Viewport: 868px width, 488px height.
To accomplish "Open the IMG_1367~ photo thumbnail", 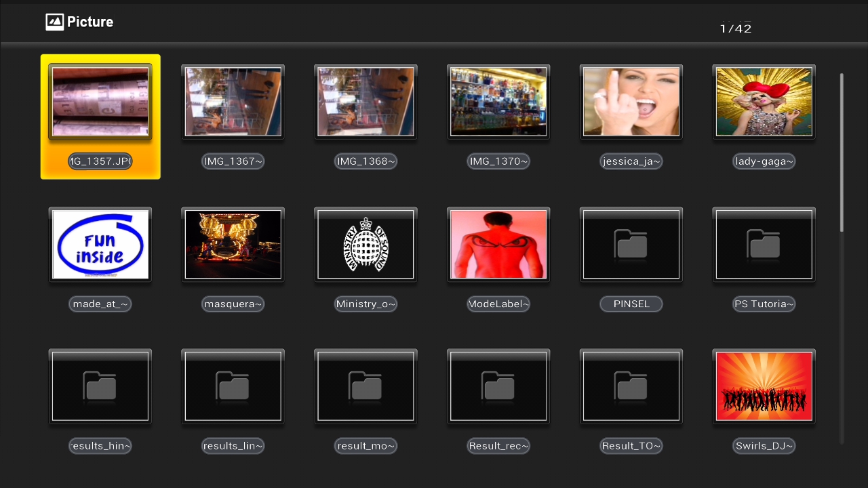I will [233, 102].
